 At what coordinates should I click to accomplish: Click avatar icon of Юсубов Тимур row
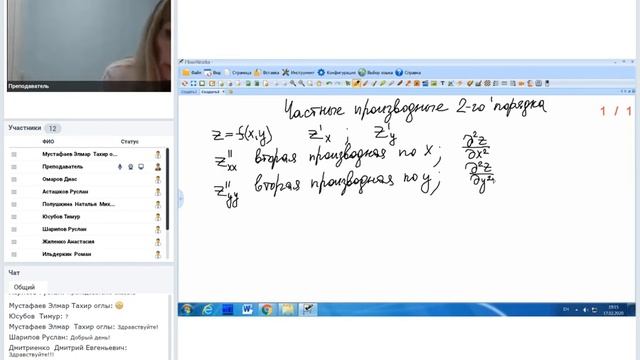pyautogui.click(x=158, y=217)
